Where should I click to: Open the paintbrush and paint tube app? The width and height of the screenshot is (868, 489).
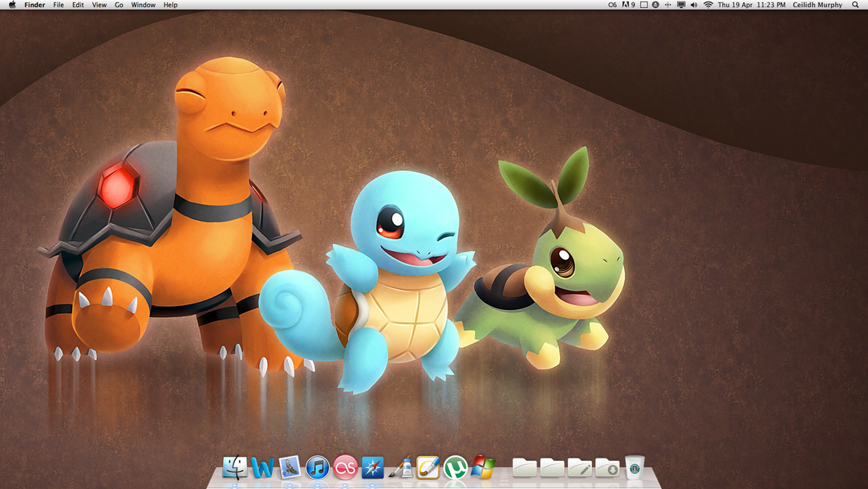tap(400, 467)
